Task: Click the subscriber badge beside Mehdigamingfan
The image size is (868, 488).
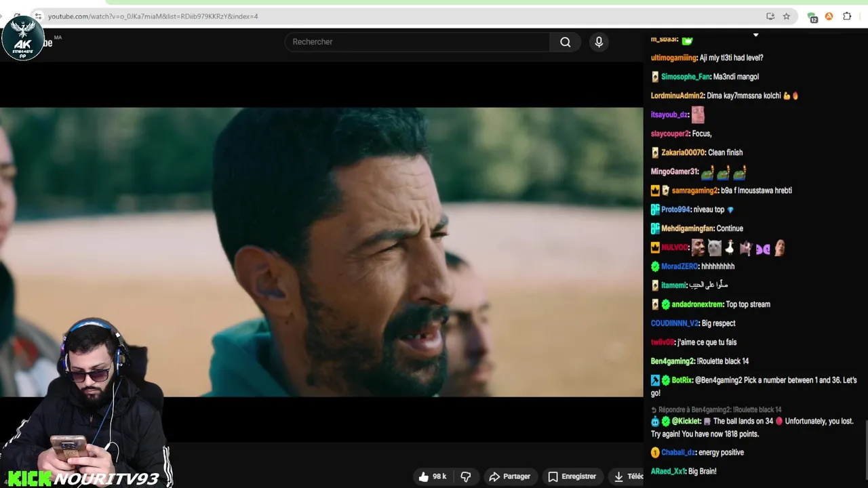Action: coord(655,228)
